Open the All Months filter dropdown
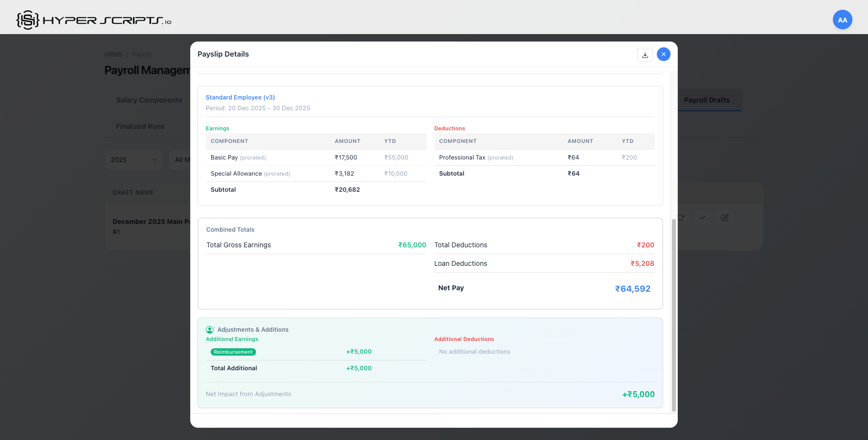The width and height of the screenshot is (868, 440). point(184,160)
